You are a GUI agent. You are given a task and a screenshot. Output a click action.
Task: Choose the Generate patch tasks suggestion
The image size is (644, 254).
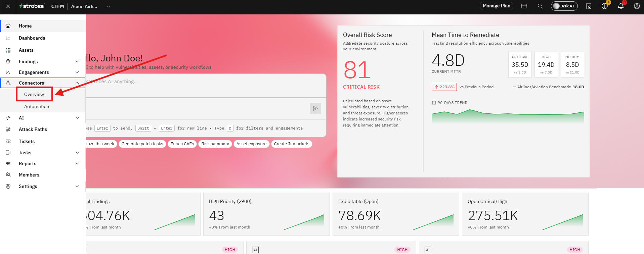click(x=142, y=144)
